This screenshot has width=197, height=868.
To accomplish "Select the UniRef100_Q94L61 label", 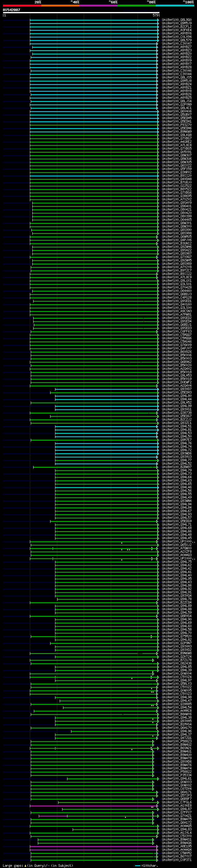I will (177, 779).
